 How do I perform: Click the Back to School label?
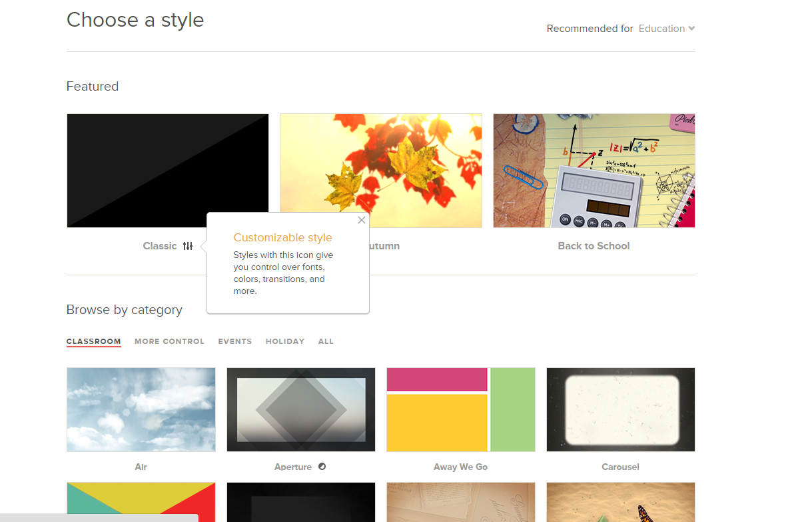click(594, 246)
